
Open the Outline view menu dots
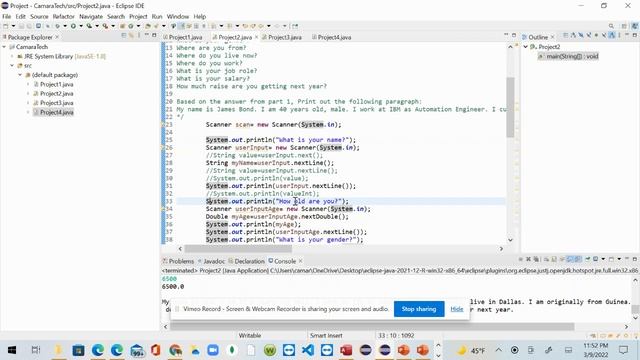click(x=619, y=36)
